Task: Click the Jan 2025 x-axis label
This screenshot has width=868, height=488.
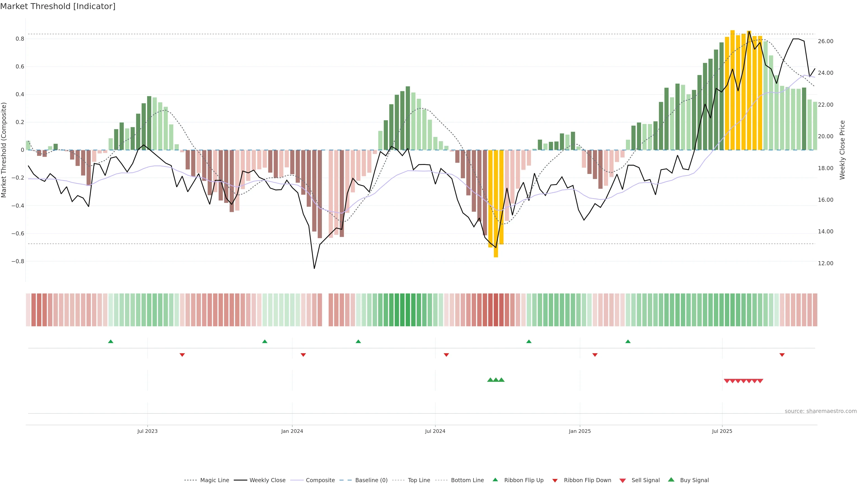Action: tap(580, 431)
